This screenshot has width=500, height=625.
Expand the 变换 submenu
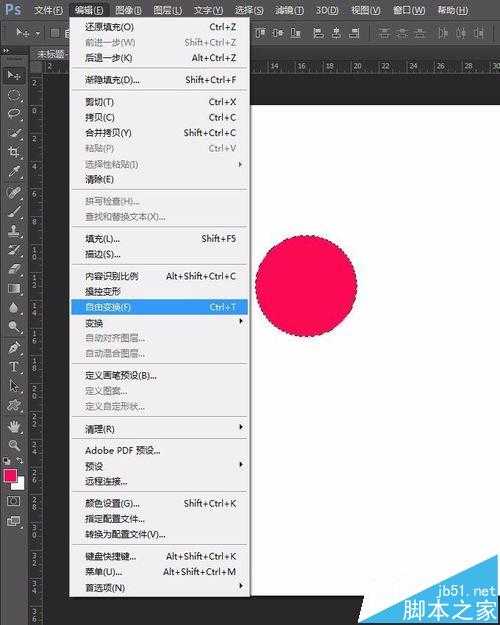tap(159, 323)
